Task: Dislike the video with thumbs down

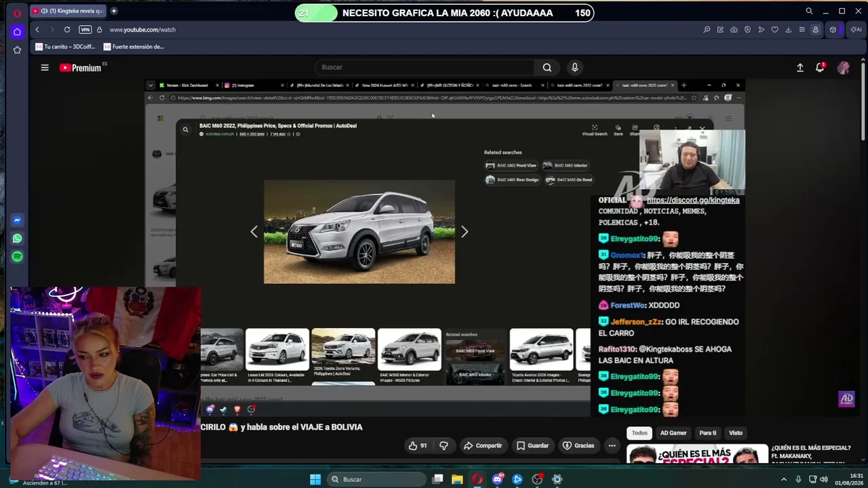Action: pyautogui.click(x=443, y=445)
